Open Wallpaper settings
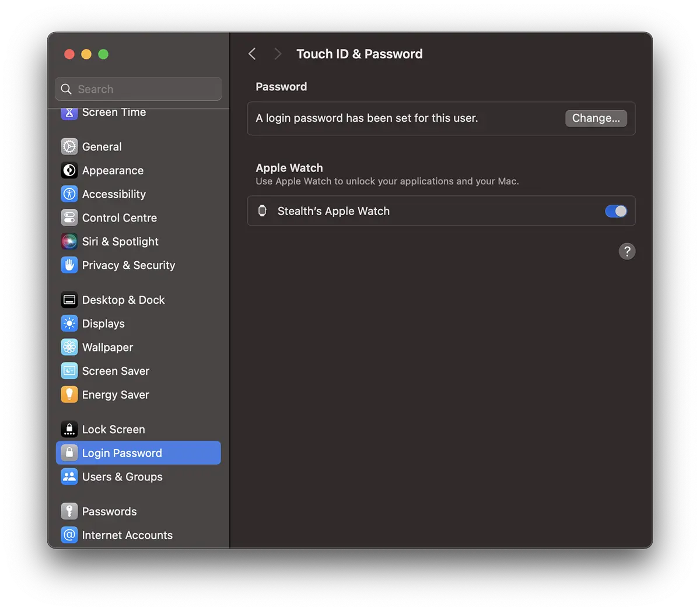The width and height of the screenshot is (700, 611). [x=138, y=347]
